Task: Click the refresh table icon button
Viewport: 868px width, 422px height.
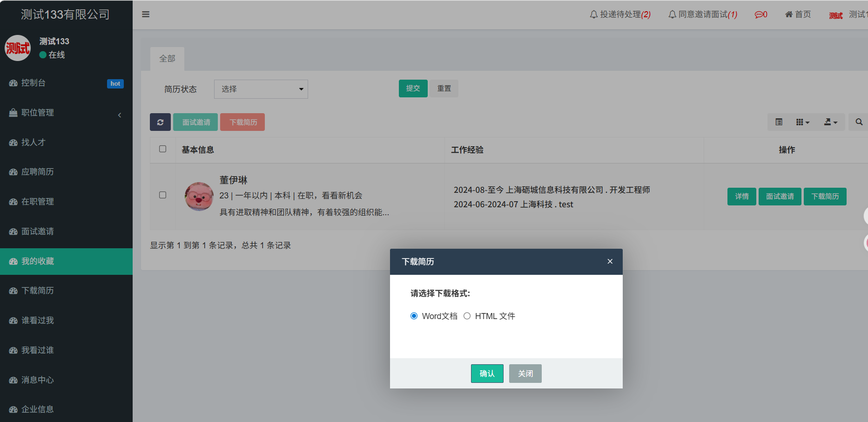Action: [x=160, y=122]
